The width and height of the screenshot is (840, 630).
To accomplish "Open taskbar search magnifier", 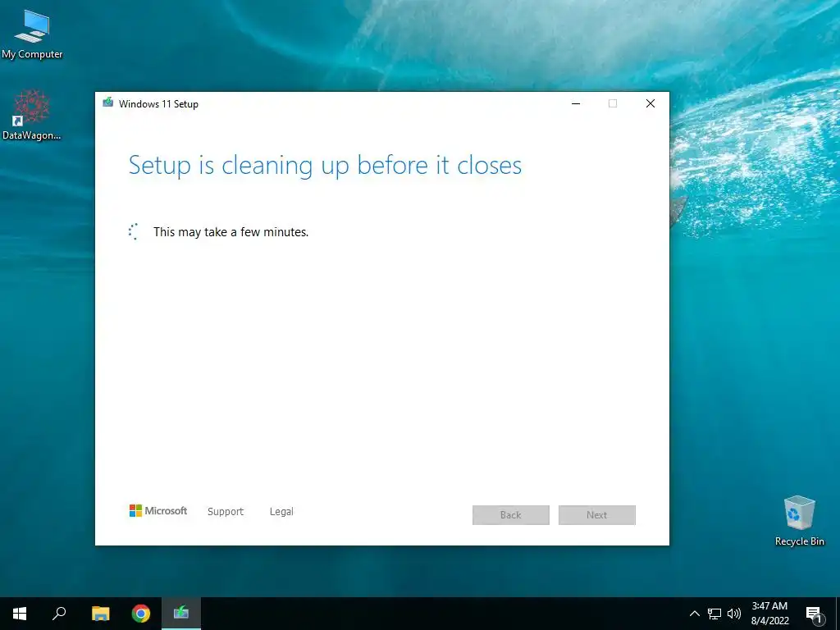I will coord(59,614).
